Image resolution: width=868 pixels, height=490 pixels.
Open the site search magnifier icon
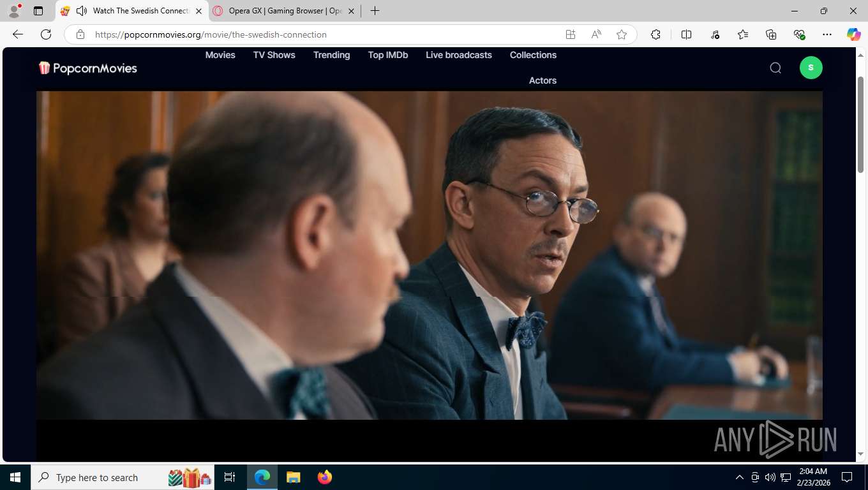coord(775,68)
